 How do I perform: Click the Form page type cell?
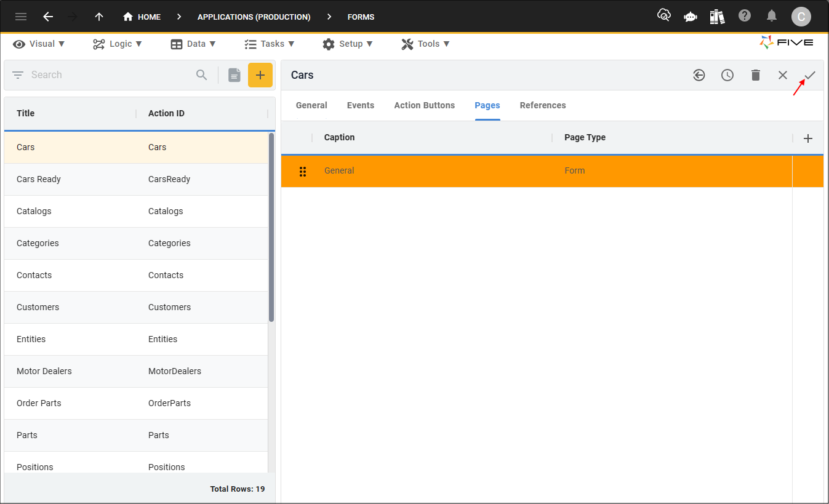coord(575,170)
